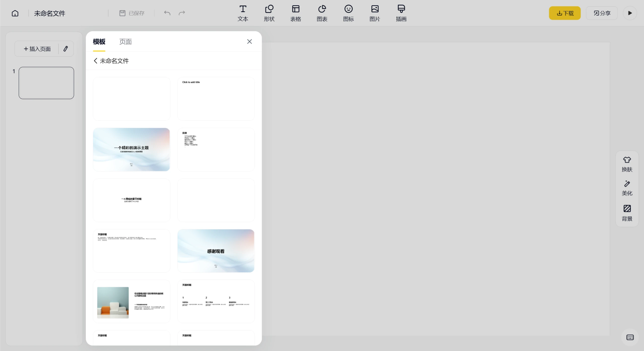The height and width of the screenshot is (351, 644).
Task: Select the 文本 text tool
Action: click(243, 13)
